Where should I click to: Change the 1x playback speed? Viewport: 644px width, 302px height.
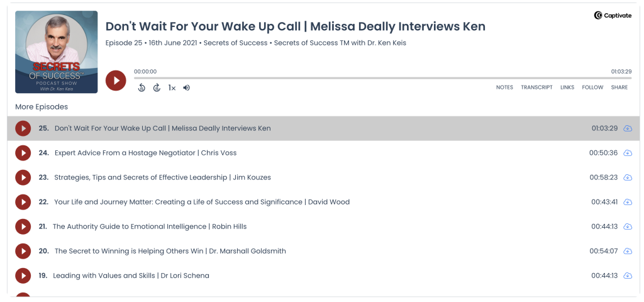tap(172, 87)
